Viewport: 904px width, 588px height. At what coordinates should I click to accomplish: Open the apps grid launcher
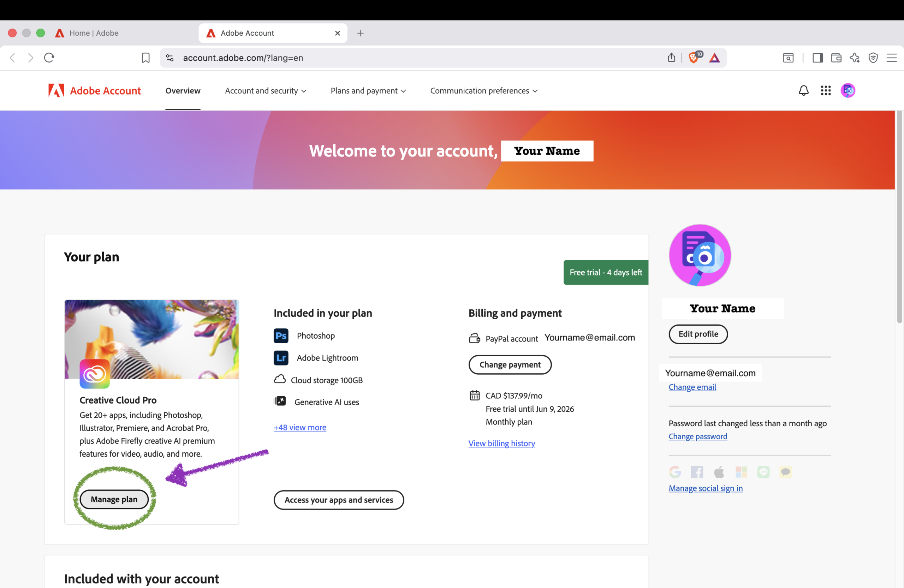pyautogui.click(x=825, y=90)
